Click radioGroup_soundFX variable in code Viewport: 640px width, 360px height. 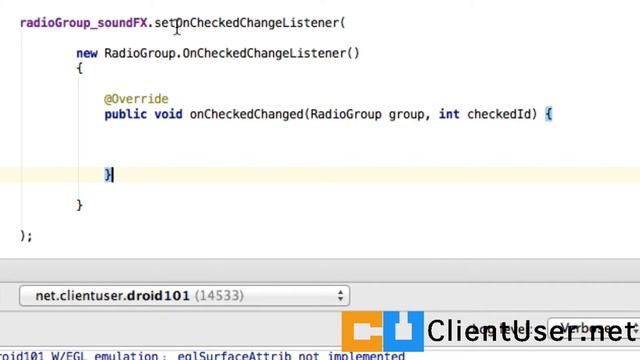83,23
